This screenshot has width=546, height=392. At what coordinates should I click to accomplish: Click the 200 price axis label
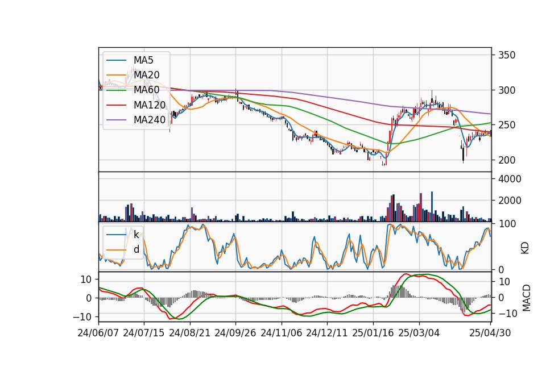pos(507,160)
